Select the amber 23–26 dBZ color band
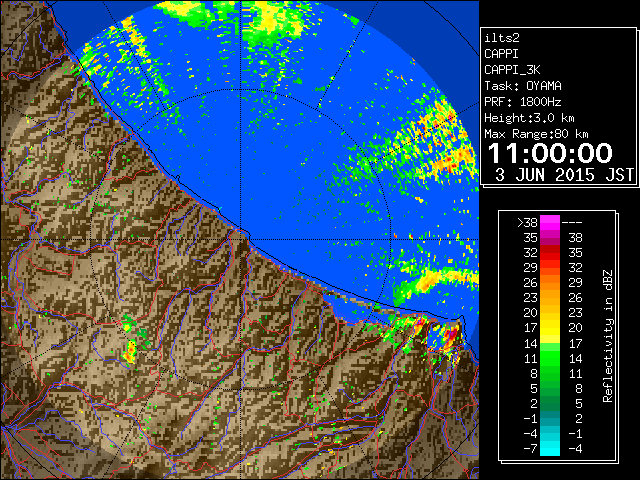This screenshot has height=480, width=640. pos(550,298)
